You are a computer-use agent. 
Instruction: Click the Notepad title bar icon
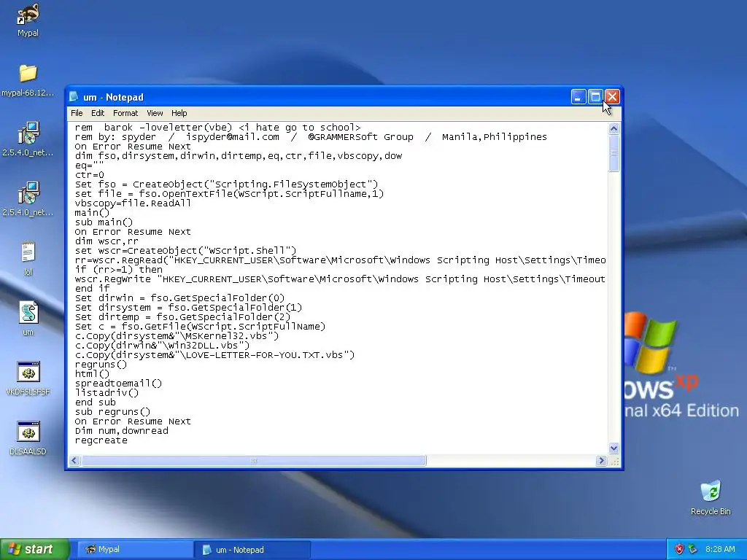pyautogui.click(x=74, y=97)
